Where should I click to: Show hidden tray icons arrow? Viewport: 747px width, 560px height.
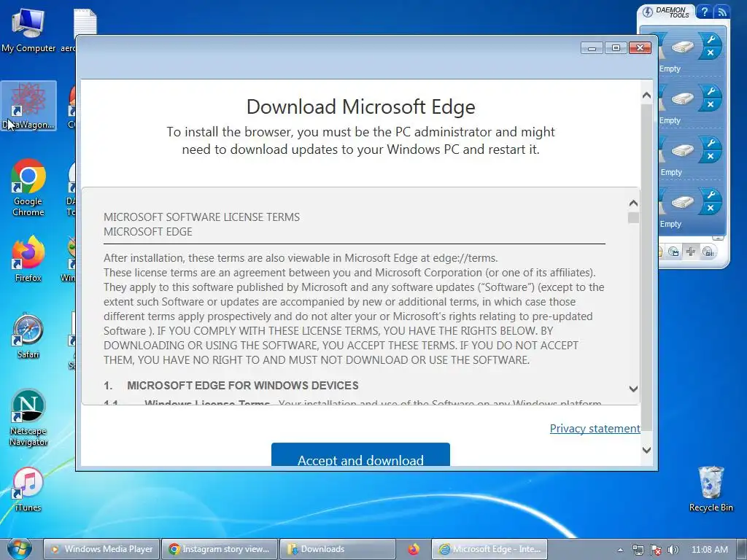620,550
